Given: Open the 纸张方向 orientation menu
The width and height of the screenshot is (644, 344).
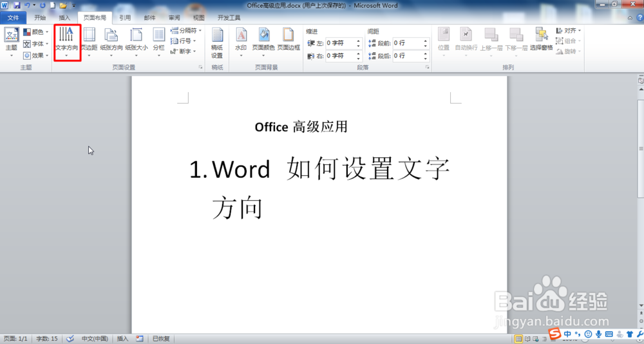Looking at the screenshot, I should (111, 43).
